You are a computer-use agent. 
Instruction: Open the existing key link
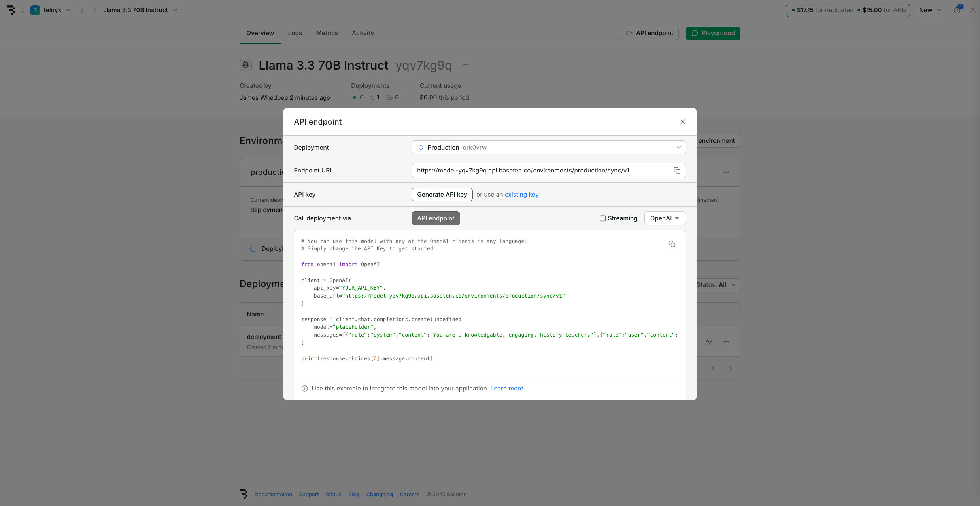521,194
